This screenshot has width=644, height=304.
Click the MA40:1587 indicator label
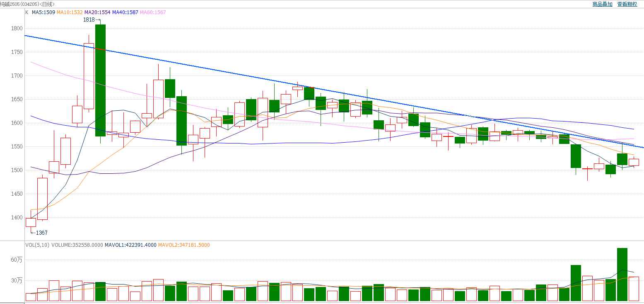click(125, 12)
